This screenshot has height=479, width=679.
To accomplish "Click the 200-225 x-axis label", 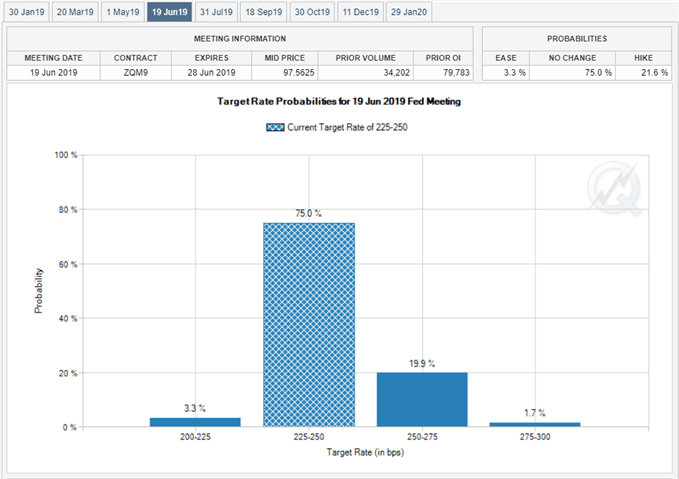I will tap(195, 437).
